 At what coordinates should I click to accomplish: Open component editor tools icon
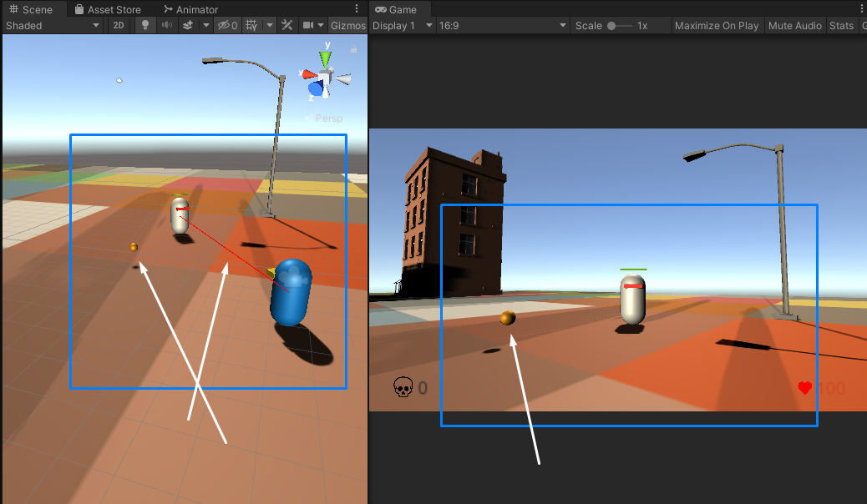click(287, 25)
